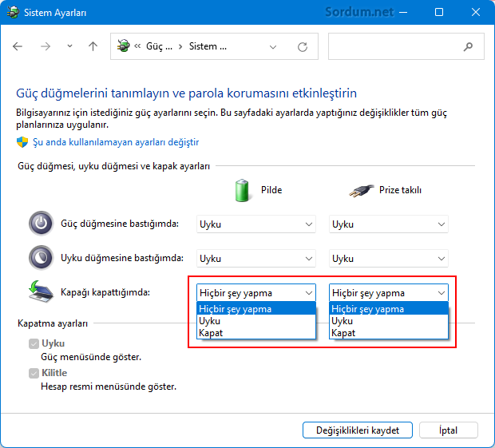The image size is (495, 448).
Task: Toggle the Kilitle checkbox
Action: 34,373
